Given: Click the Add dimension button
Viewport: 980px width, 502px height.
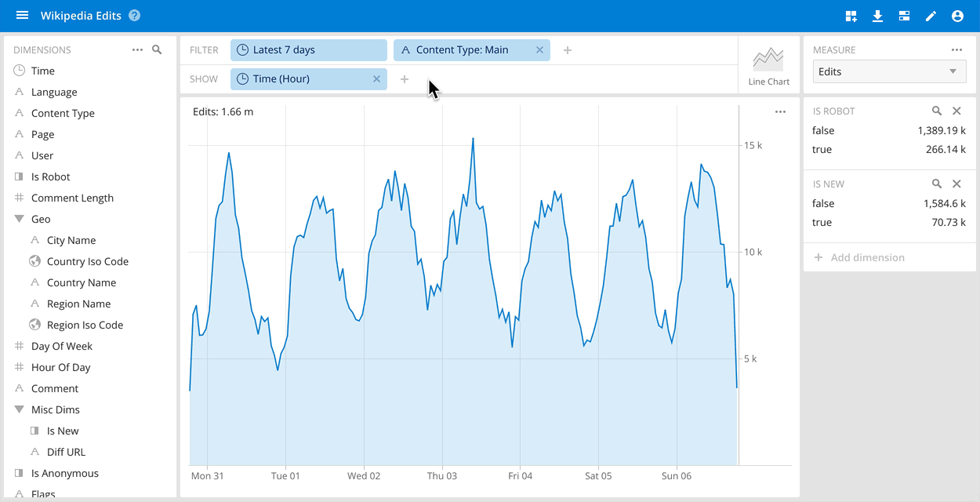Looking at the screenshot, I should [x=890, y=257].
